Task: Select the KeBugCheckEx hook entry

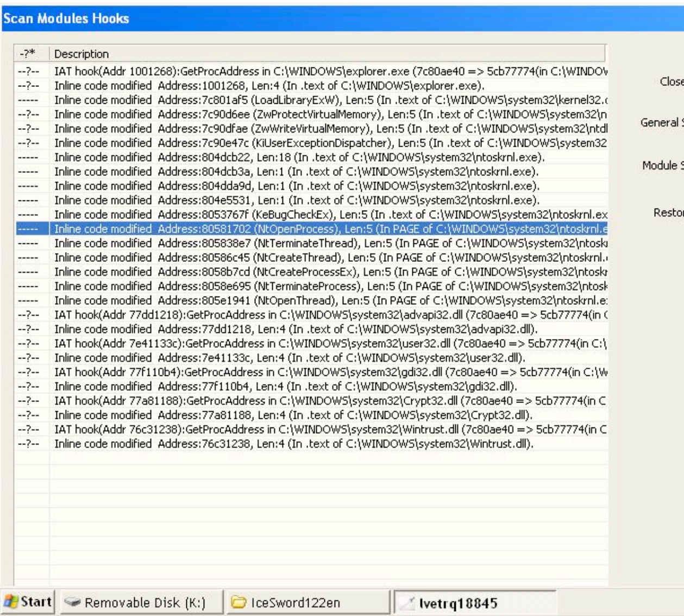Action: (x=326, y=215)
